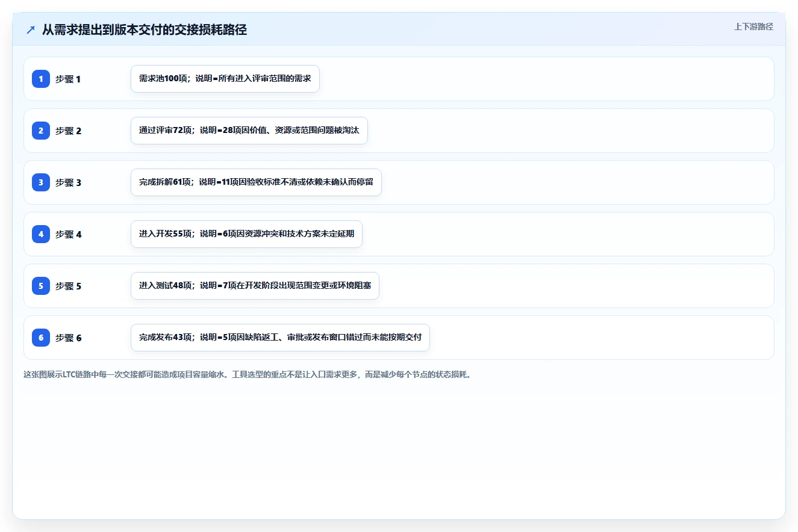Select the 步骤 2 label
Image resolution: width=798 pixels, height=532 pixels.
(x=68, y=131)
